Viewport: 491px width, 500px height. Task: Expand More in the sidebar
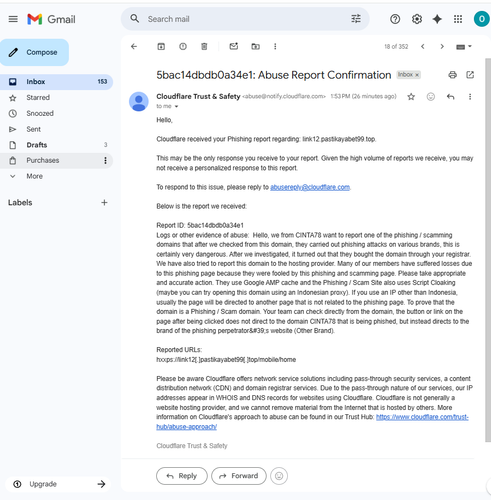[34, 176]
